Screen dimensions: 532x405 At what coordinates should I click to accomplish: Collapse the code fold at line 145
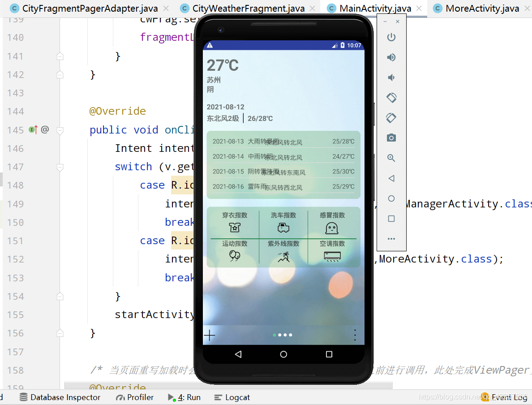60,129
